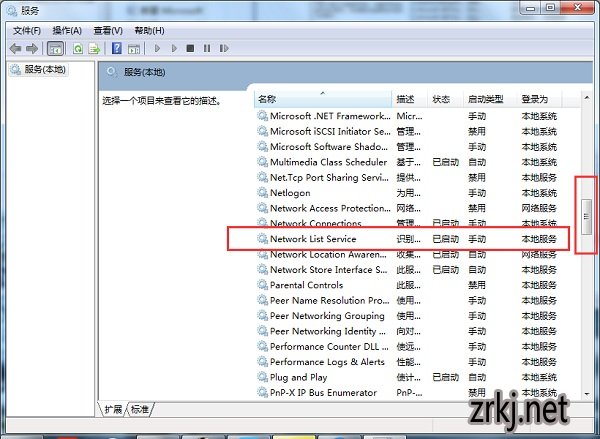
Task: Select the Network Connections service
Action: (x=316, y=223)
